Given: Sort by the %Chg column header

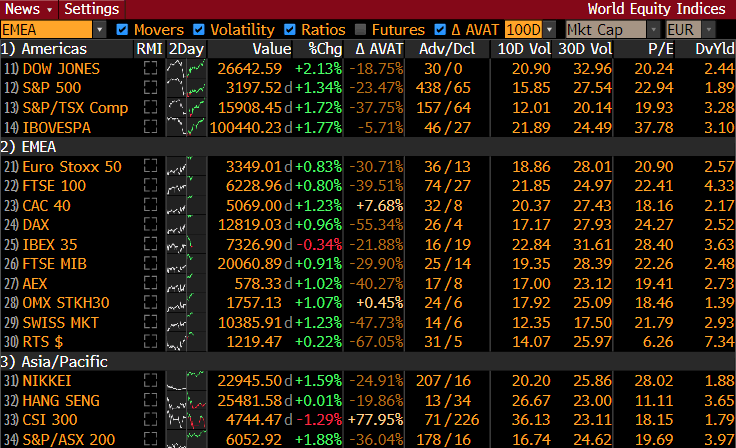Looking at the screenshot, I should point(325,49).
